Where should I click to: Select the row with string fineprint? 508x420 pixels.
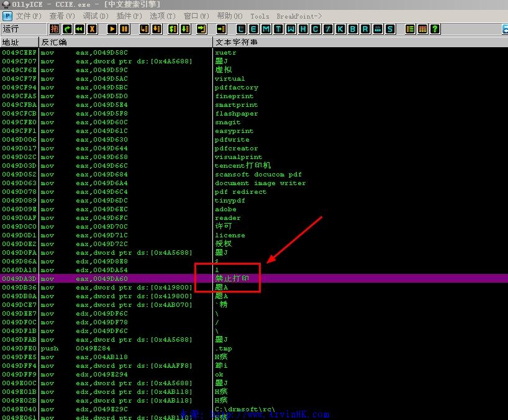pyautogui.click(x=254, y=96)
